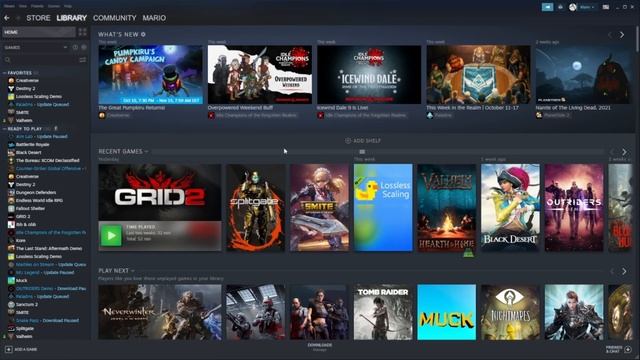Image resolution: width=640 pixels, height=360 pixels.
Task: Enter Big Picture mode icon
Action: [606, 7]
